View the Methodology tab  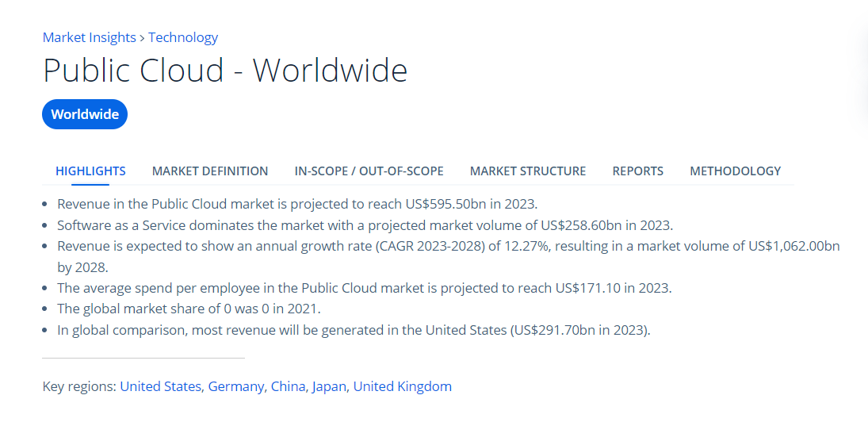pyautogui.click(x=735, y=171)
